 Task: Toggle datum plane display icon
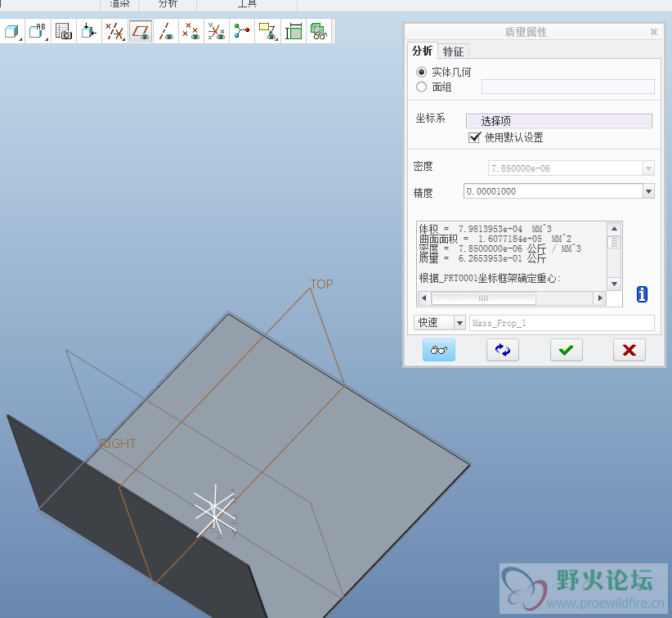coord(141,32)
